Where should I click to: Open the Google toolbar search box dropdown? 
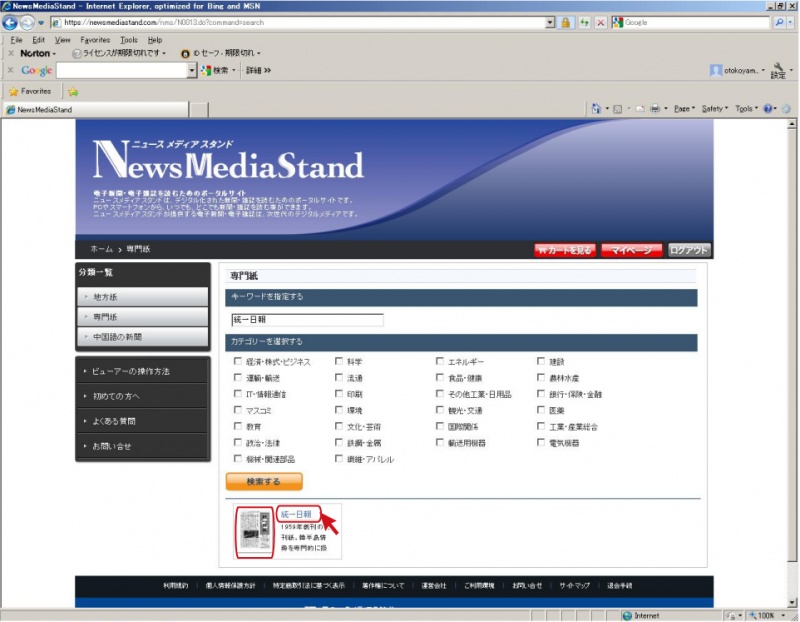click(x=192, y=70)
